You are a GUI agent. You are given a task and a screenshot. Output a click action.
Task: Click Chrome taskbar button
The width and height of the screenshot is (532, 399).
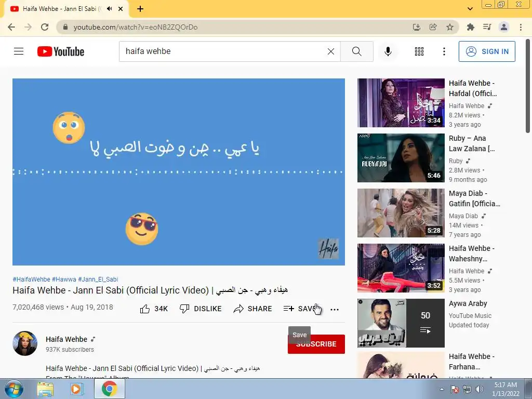[x=109, y=389]
